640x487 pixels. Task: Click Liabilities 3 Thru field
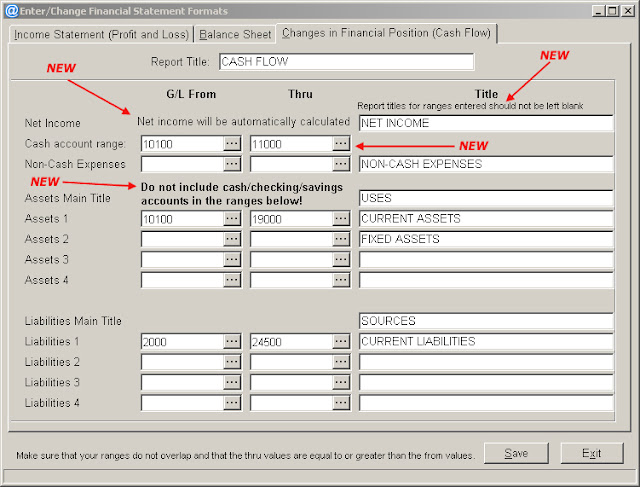pyautogui.click(x=291, y=382)
